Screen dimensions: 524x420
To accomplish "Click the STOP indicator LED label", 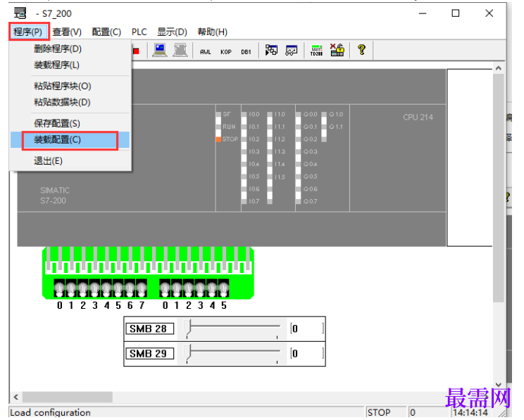I will (x=230, y=139).
